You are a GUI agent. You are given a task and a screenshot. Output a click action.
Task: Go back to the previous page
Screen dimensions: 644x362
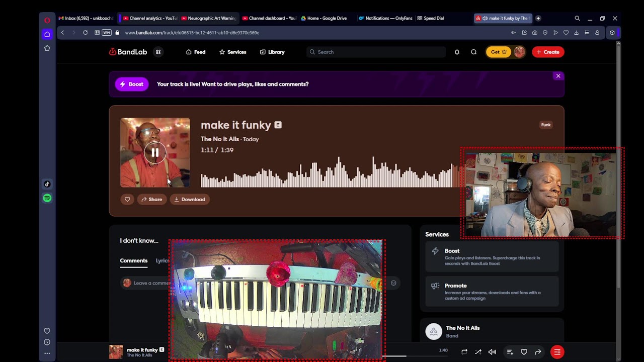point(62,33)
